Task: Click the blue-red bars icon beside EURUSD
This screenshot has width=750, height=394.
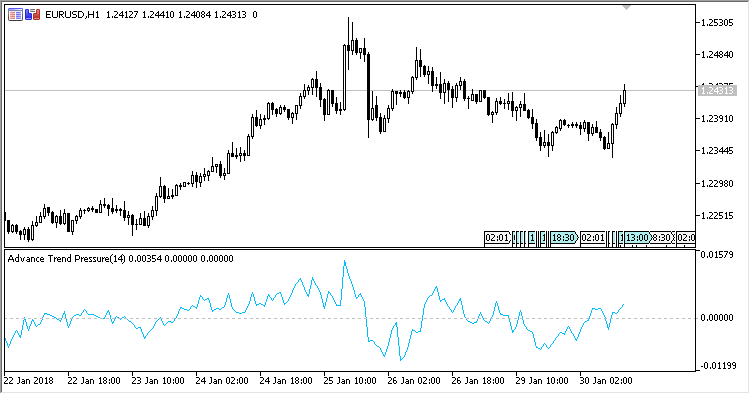Action: pos(33,15)
